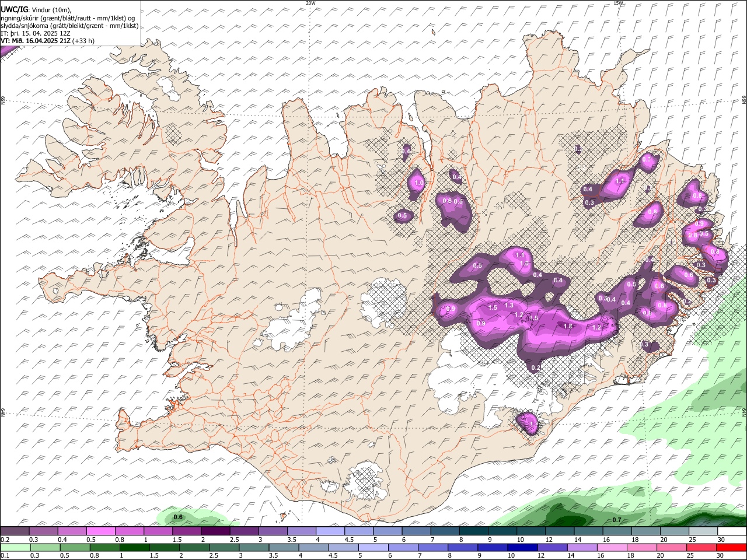Pick the lower legend swatch labelled 2.5

click(224, 547)
